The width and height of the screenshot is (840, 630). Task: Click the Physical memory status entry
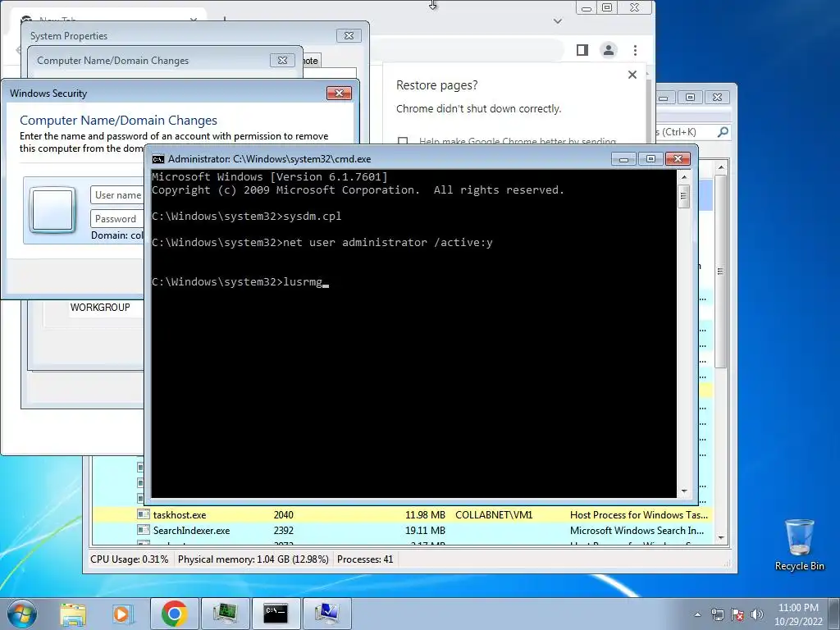pyautogui.click(x=253, y=559)
